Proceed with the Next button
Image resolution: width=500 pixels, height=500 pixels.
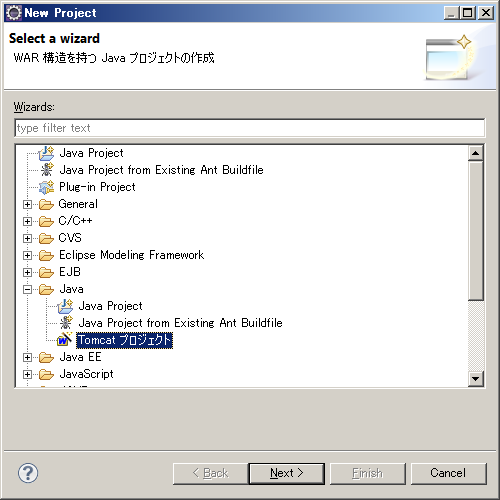point(287,473)
